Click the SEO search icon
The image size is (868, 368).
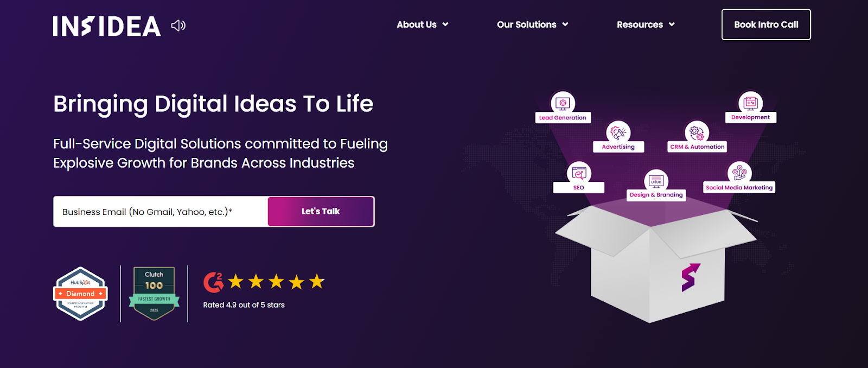(579, 173)
